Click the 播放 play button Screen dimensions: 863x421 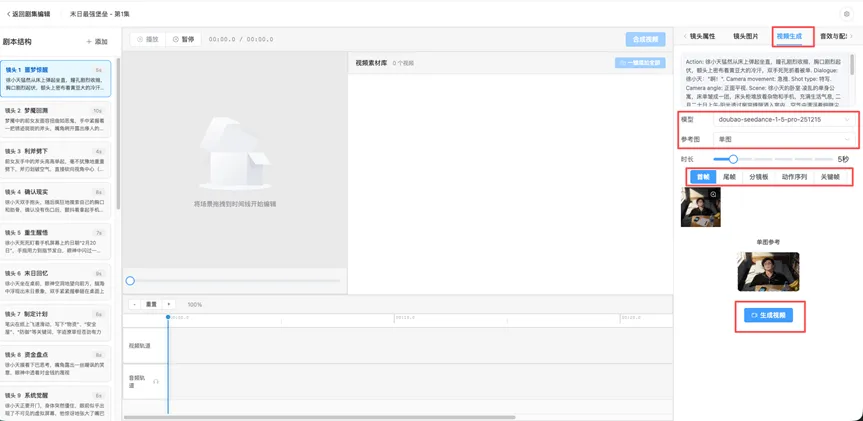(148, 39)
